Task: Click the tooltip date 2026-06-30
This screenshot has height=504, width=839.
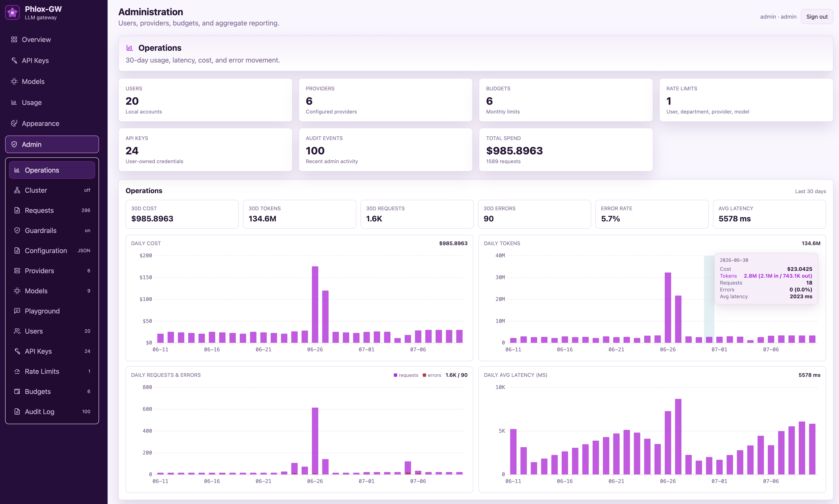Action: point(734,260)
